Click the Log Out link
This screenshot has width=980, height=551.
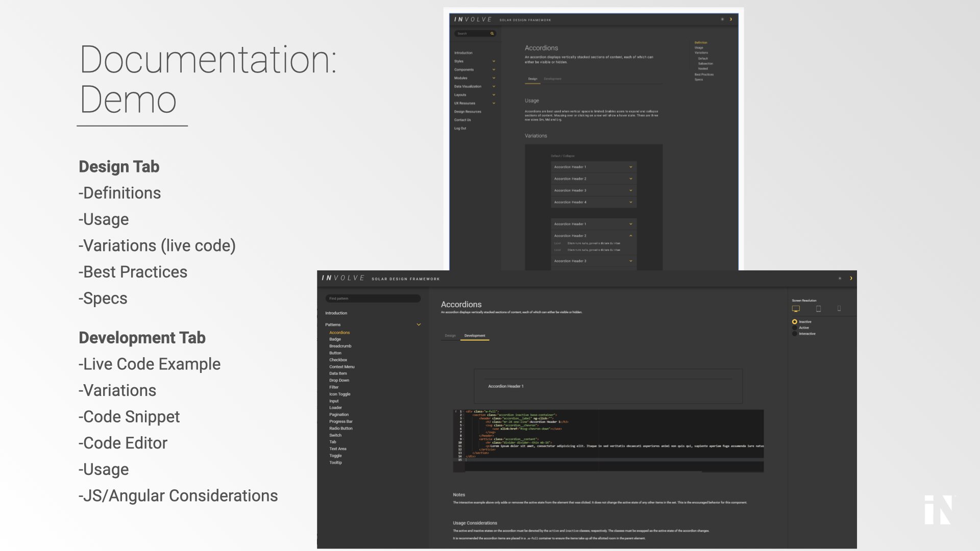coord(460,129)
